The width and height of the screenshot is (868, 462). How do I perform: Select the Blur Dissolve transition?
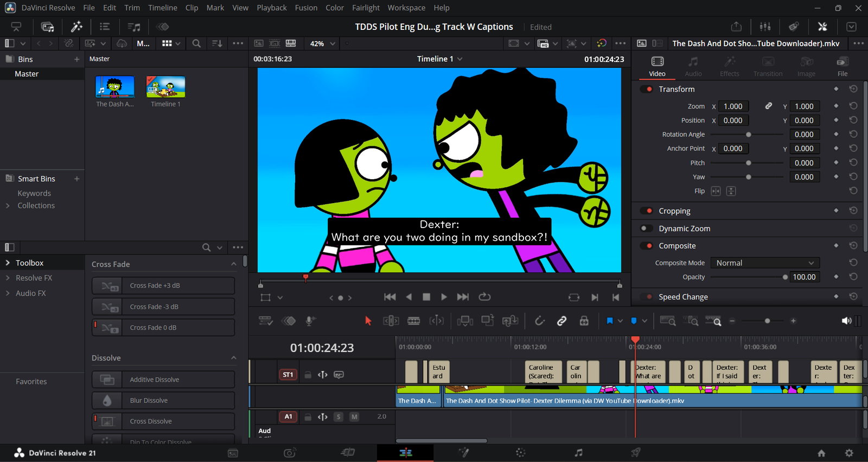tap(163, 401)
